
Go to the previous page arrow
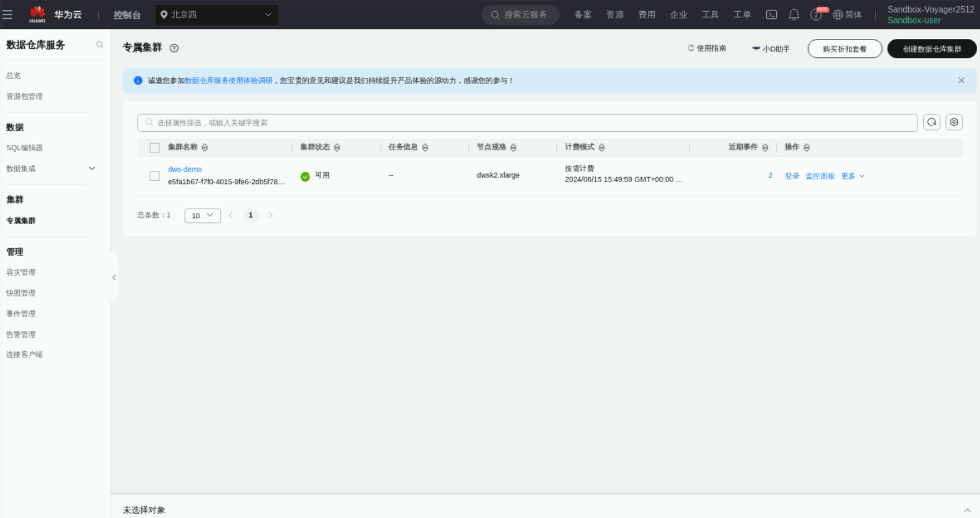point(230,215)
